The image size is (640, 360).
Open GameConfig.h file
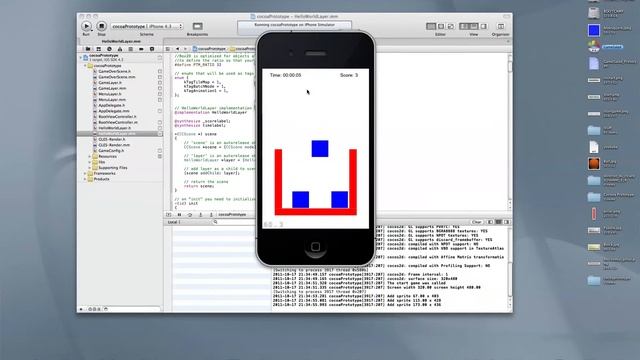tap(111, 151)
